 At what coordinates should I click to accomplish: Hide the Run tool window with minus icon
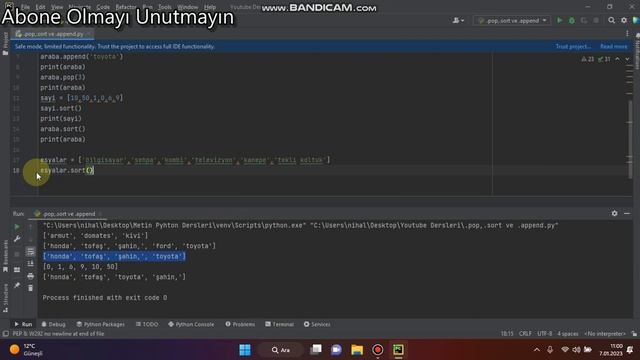tap(627, 213)
